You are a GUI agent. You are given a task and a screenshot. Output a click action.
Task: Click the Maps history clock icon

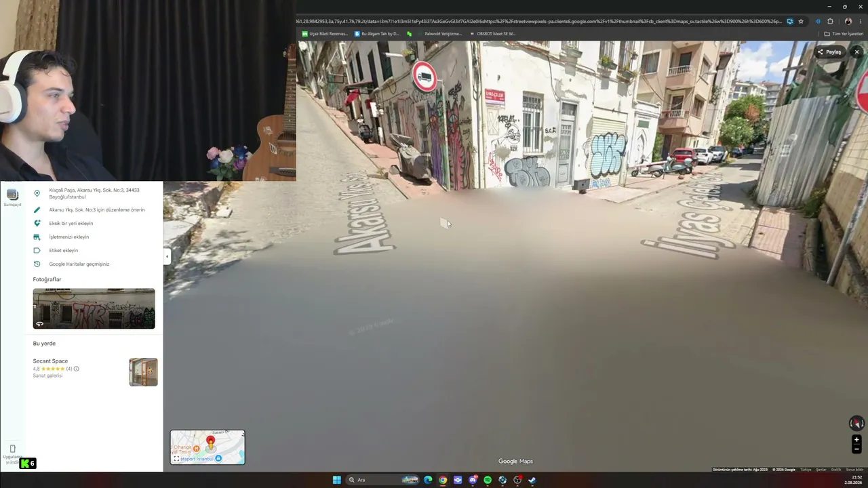pos(37,264)
